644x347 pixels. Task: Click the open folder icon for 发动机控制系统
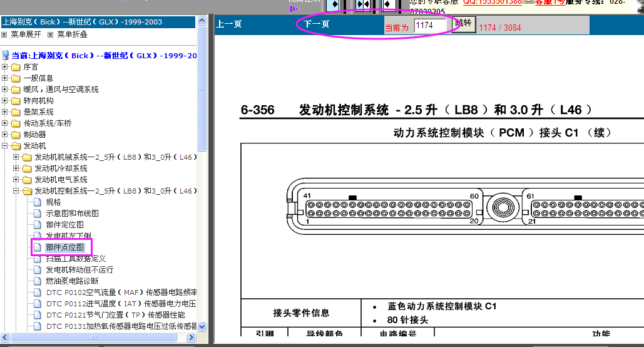(27, 191)
